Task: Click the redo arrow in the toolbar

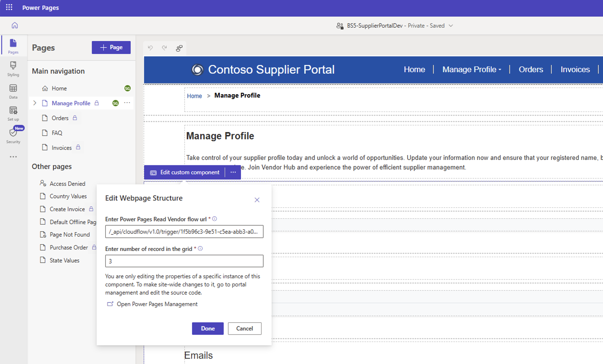Action: pos(164,48)
